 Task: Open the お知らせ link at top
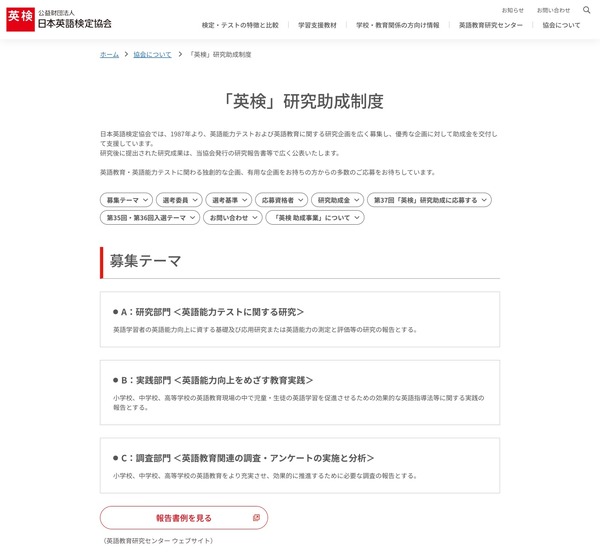coord(512,10)
